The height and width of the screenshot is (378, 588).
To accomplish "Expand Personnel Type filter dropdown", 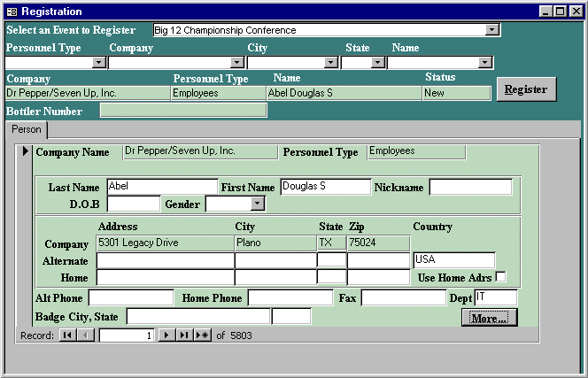I will tap(99, 62).
